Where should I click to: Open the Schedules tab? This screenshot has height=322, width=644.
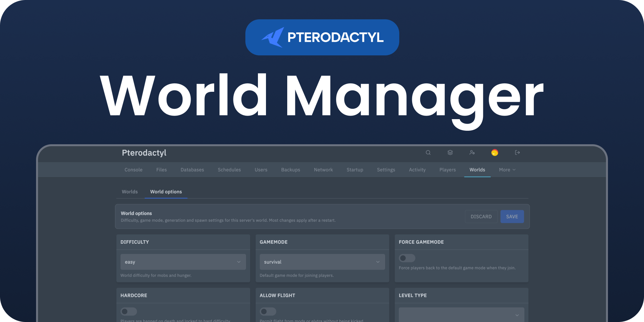pos(229,170)
